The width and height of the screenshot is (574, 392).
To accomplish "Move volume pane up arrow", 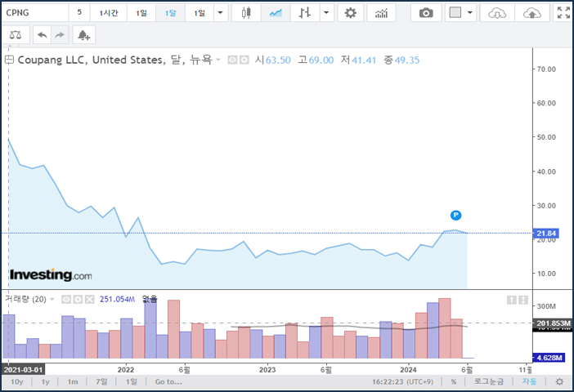I will 511,300.
